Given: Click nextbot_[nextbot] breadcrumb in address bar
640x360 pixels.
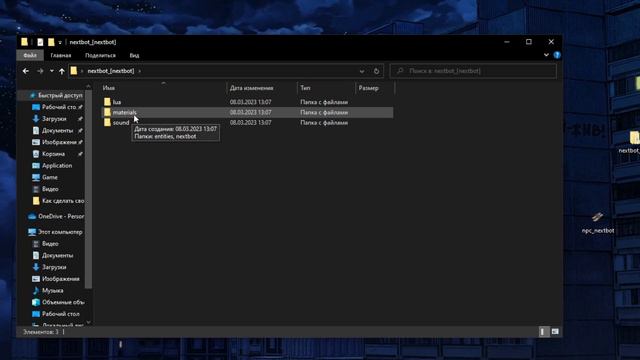Looking at the screenshot, I should coord(111,71).
